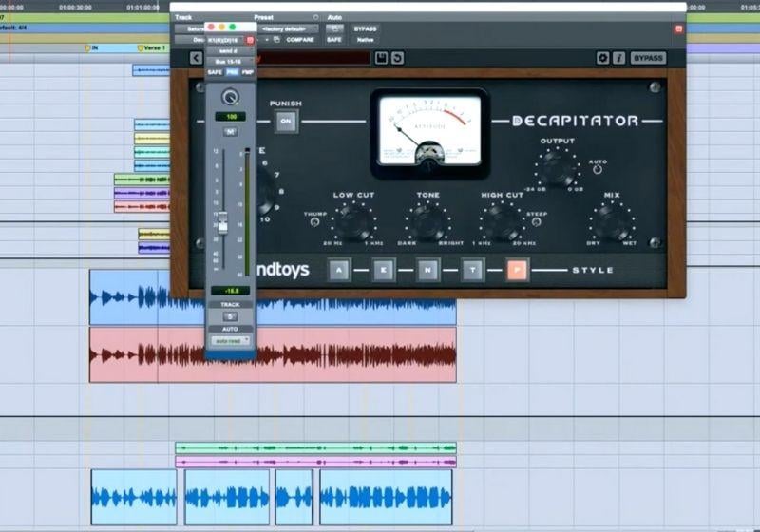Click the S button under TRACK
The width and height of the screenshot is (760, 532).
pos(230,316)
